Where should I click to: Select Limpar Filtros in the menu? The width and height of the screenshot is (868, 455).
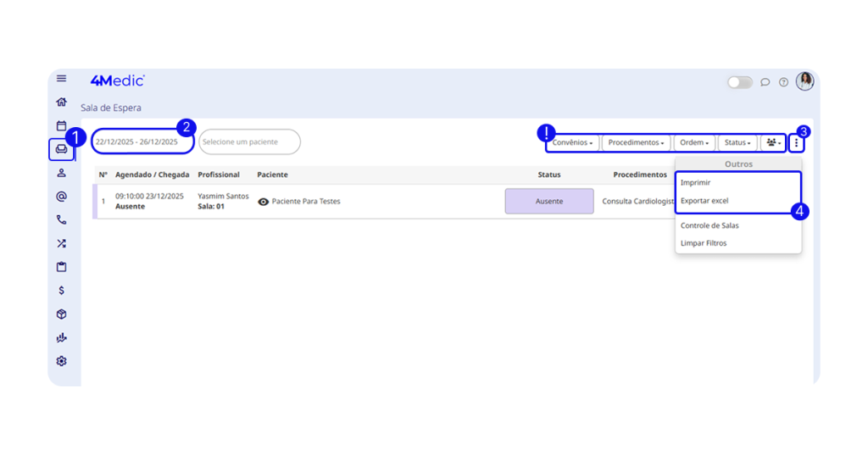click(x=704, y=243)
